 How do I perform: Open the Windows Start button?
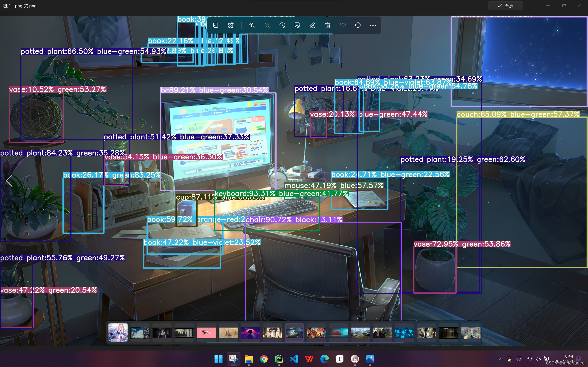pyautogui.click(x=218, y=359)
